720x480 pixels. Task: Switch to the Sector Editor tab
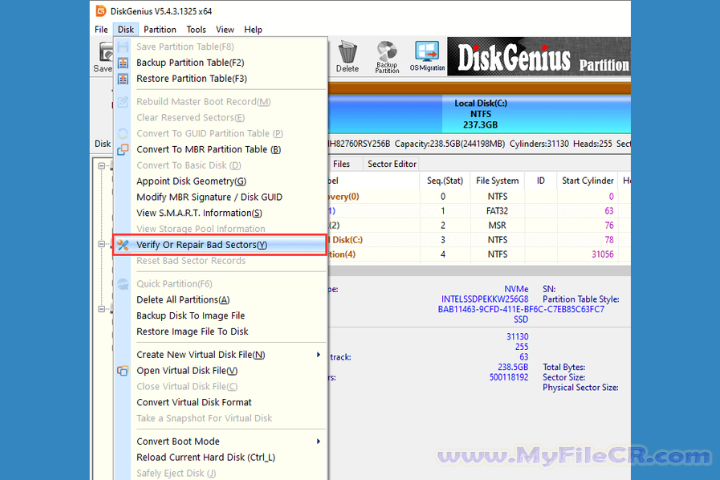tap(392, 164)
